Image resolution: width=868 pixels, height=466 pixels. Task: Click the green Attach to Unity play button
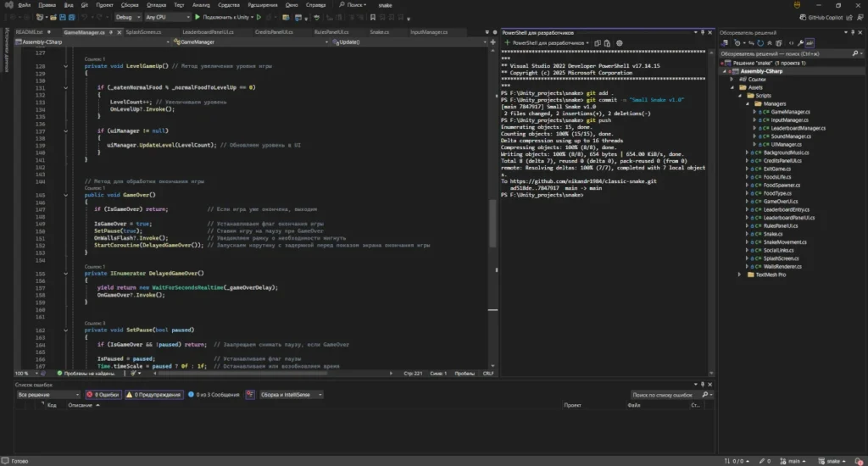(197, 17)
